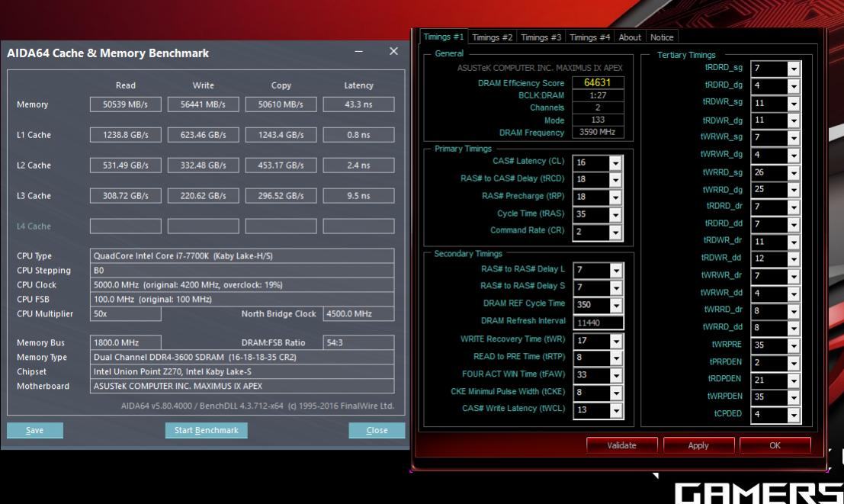Click Memory Write value 56441 MB/s
This screenshot has height=504, width=844.
pyautogui.click(x=203, y=104)
